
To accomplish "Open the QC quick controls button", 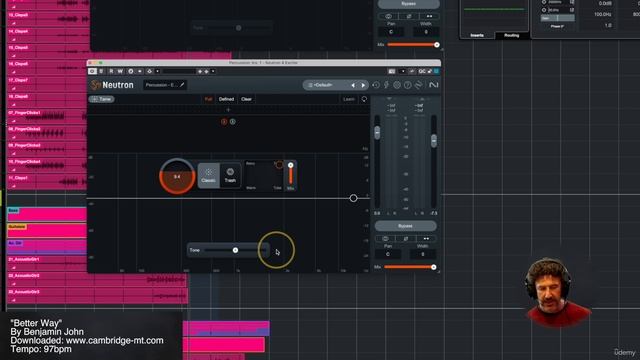I will 422,71.
